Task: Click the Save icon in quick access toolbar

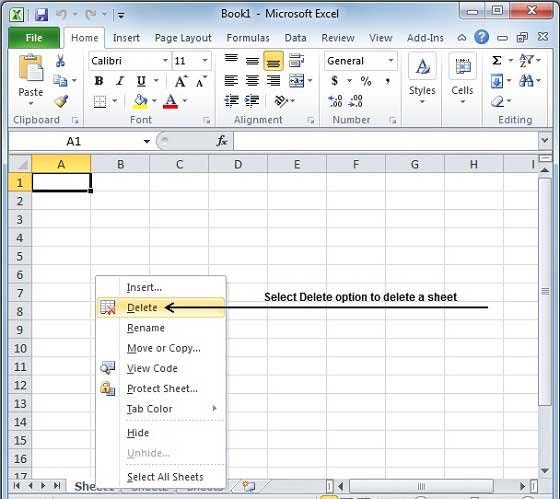Action: (42, 15)
